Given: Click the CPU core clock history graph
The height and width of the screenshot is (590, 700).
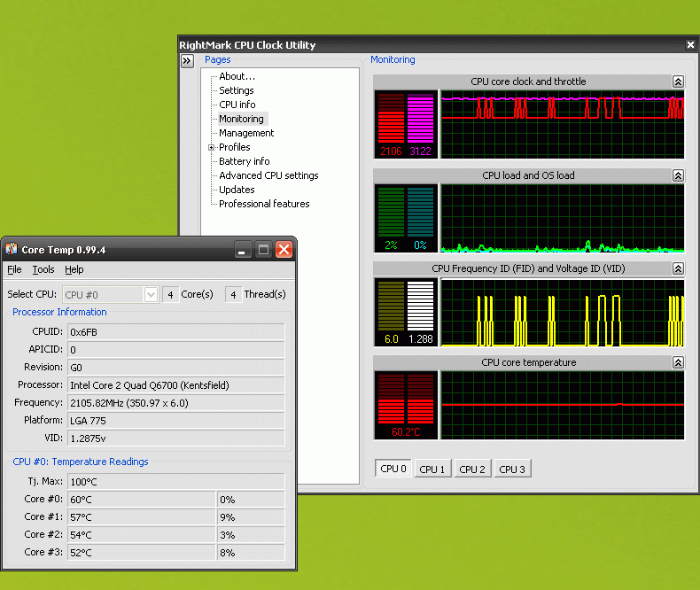Looking at the screenshot, I should click(x=563, y=125).
